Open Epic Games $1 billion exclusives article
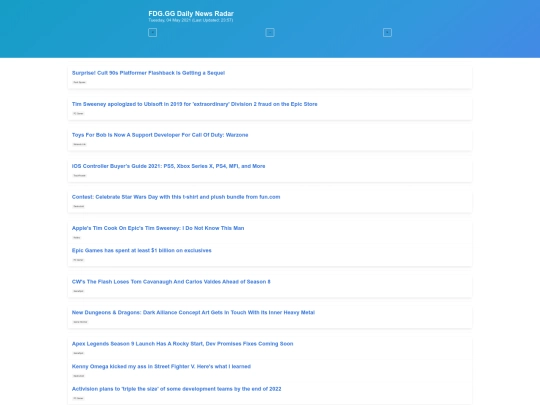Screen dimensions: 540x405 point(142,250)
